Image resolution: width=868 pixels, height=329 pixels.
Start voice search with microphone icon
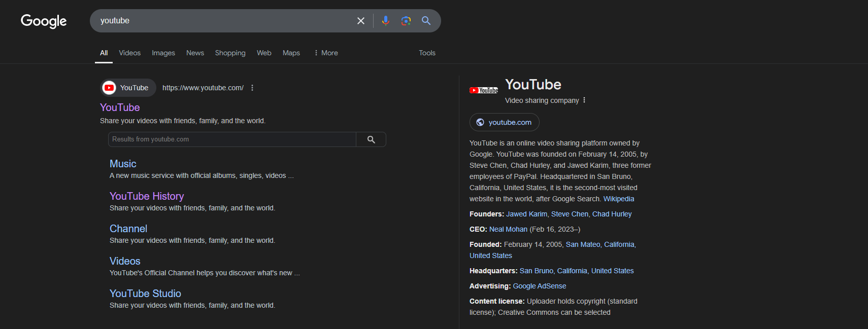pyautogui.click(x=386, y=21)
